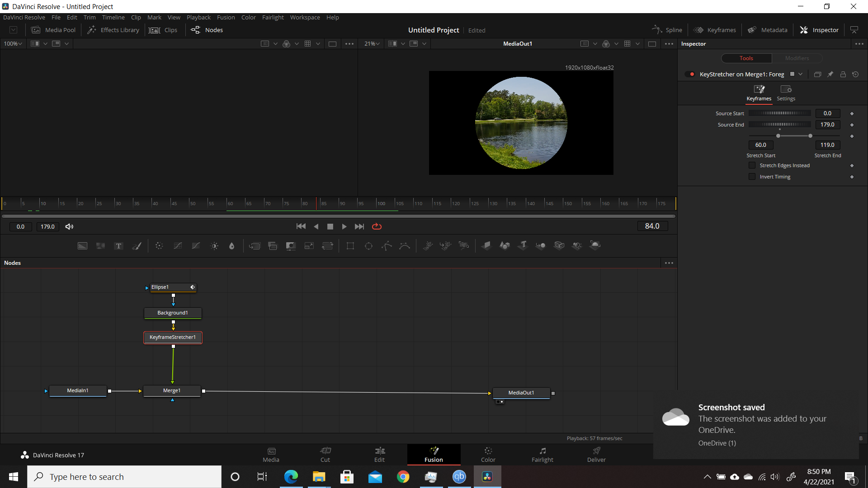Add the pRender particle tool
Image resolution: width=868 pixels, height=488 pixels.
click(x=464, y=246)
